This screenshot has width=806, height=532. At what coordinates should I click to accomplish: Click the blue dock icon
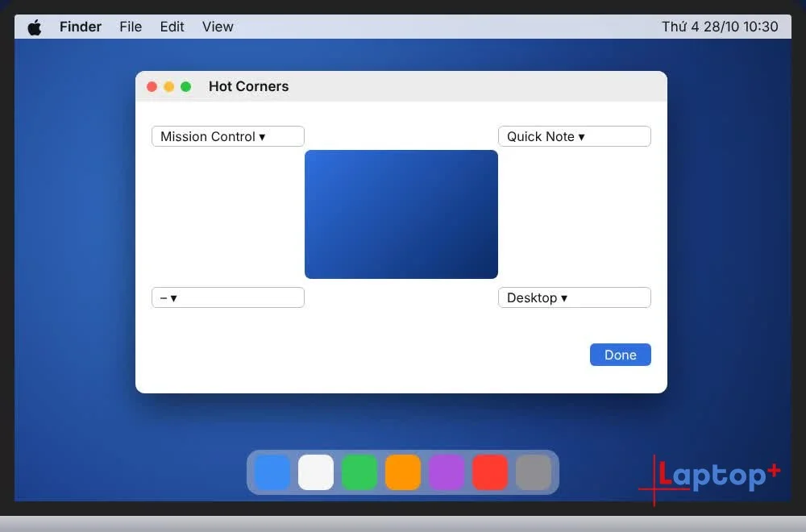272,472
